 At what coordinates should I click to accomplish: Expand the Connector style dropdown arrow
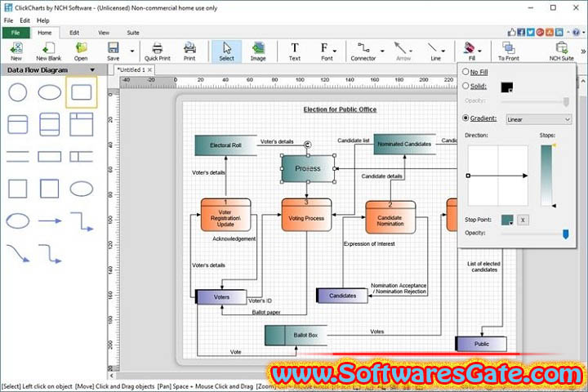click(382, 51)
